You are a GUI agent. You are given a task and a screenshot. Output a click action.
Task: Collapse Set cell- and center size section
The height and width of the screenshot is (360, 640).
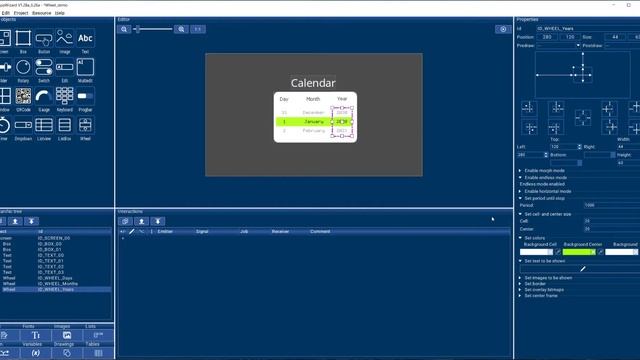click(520, 214)
